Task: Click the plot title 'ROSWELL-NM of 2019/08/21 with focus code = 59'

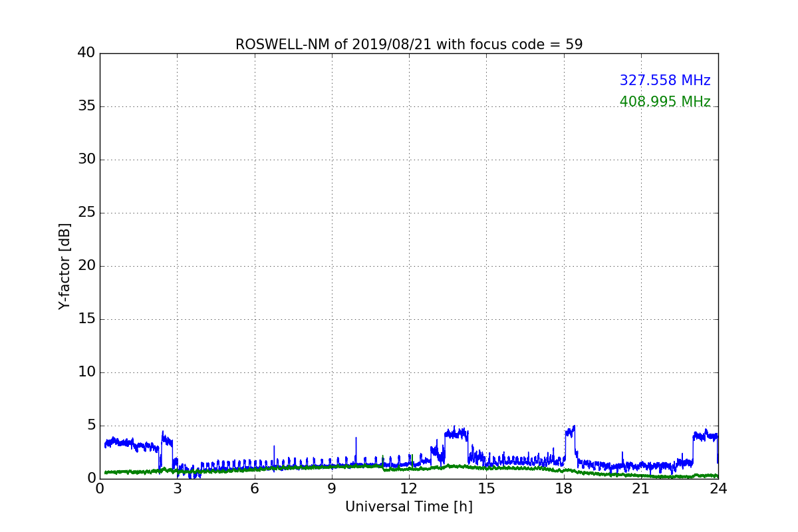Action: point(409,45)
